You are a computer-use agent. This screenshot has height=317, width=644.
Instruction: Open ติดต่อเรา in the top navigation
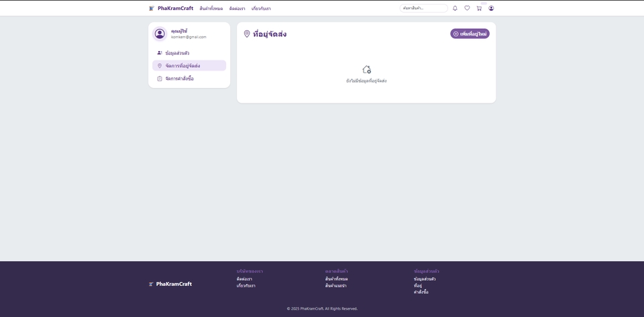[x=237, y=9]
